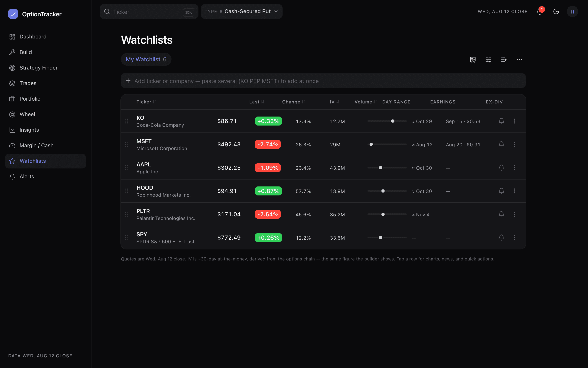Image resolution: width=588 pixels, height=368 pixels.
Task: Click the Add ticker or company field
Action: point(323,81)
